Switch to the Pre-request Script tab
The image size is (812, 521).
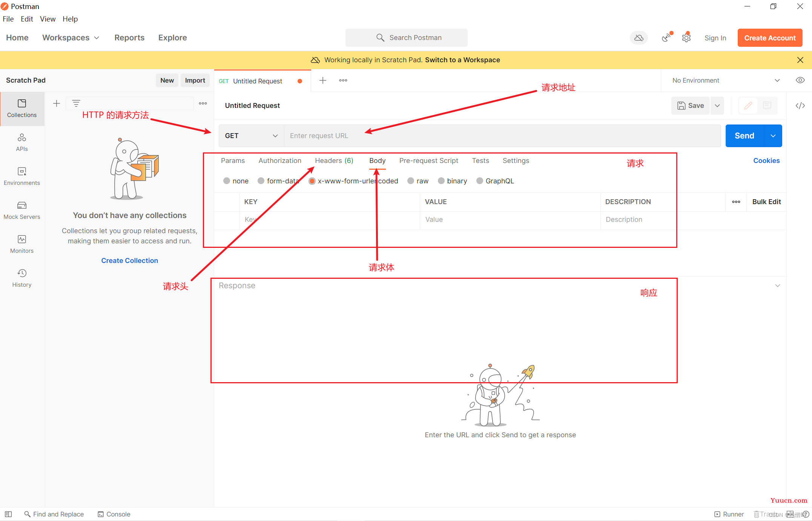[x=429, y=161]
